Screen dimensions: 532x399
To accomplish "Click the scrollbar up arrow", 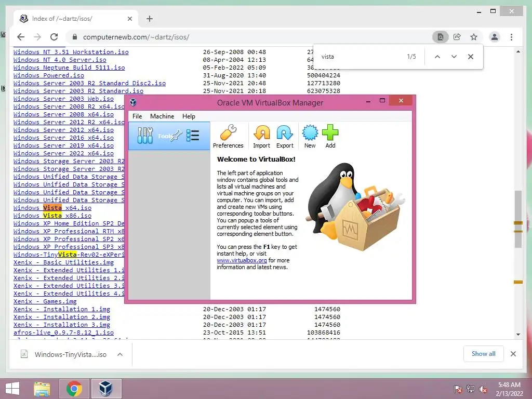I will [518, 51].
